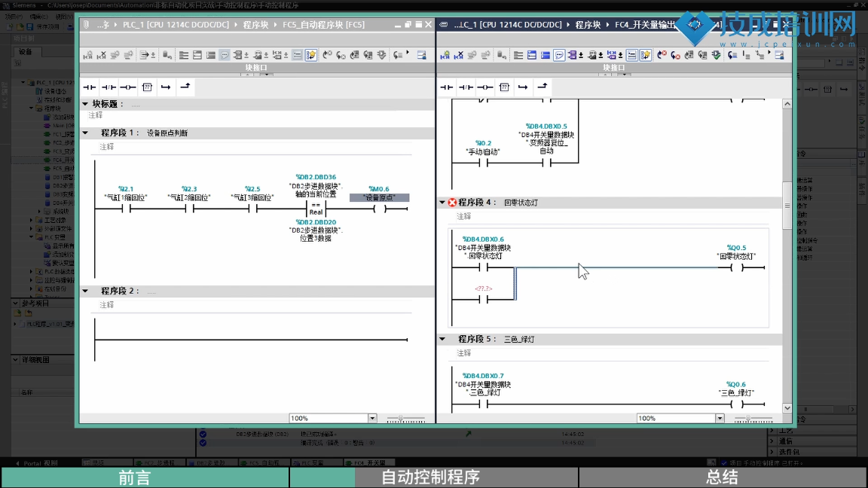Click the unassigned <??.?> contact operand
Screen dimensions: 868x488
(x=483, y=288)
